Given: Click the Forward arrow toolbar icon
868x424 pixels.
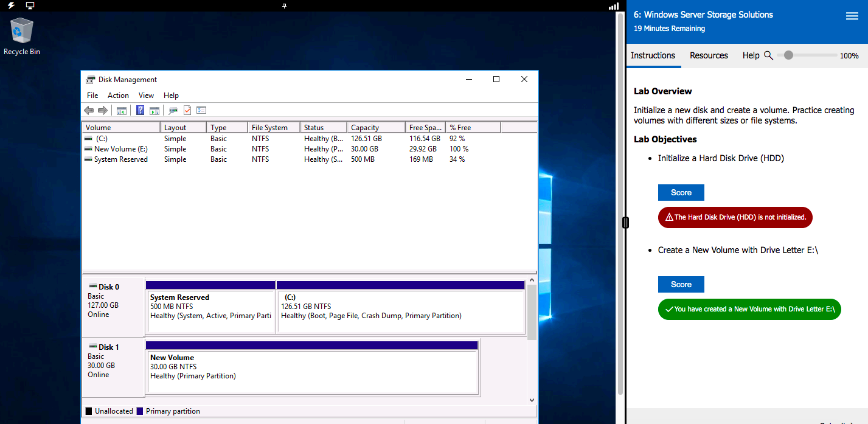Looking at the screenshot, I should tap(103, 111).
